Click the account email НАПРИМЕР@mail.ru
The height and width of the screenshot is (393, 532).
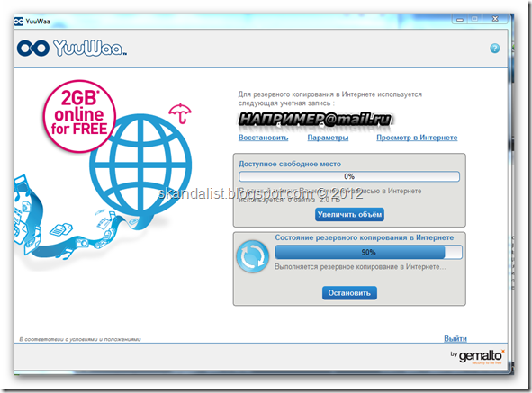click(315, 120)
